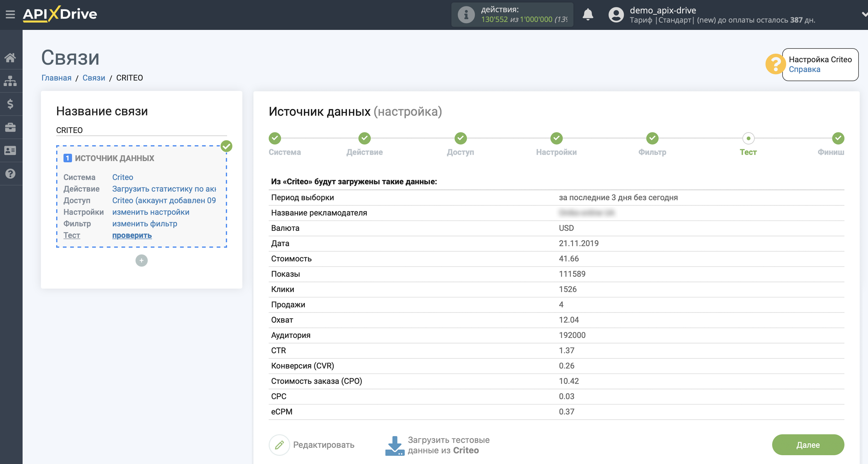Click the blue number 1 source badge
This screenshot has height=464, width=868.
click(x=67, y=158)
